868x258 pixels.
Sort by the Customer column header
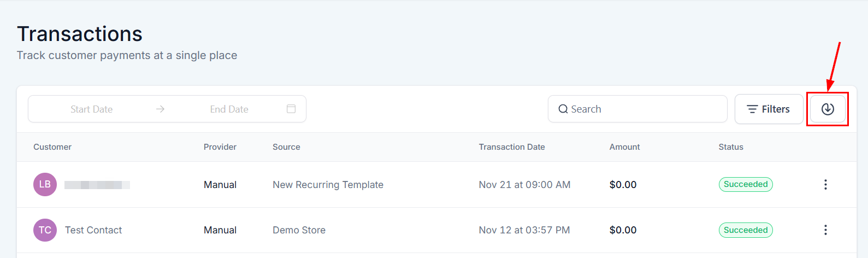(x=52, y=147)
